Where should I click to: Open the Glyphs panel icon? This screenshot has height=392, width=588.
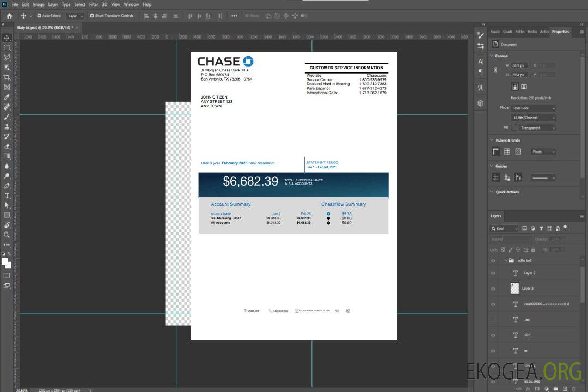coord(480,88)
